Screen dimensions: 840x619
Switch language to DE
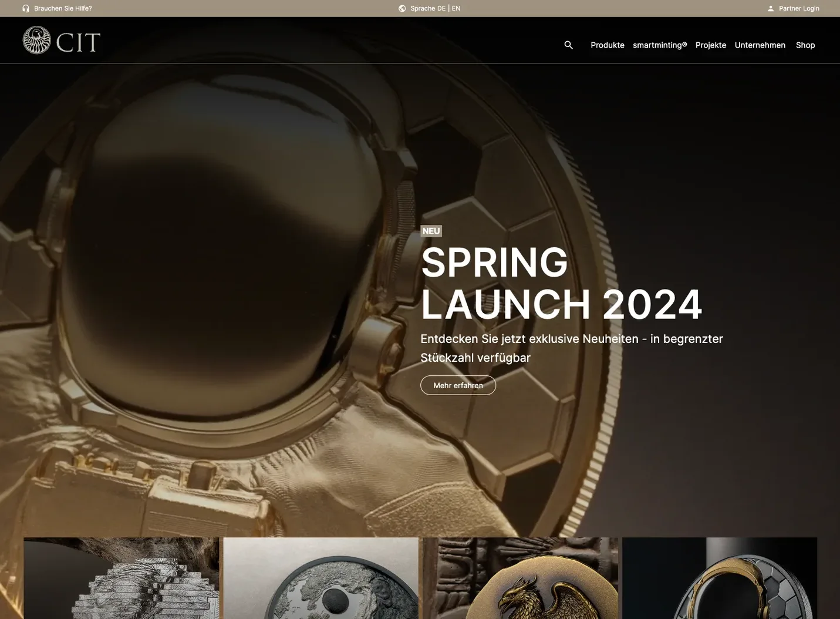click(x=441, y=8)
